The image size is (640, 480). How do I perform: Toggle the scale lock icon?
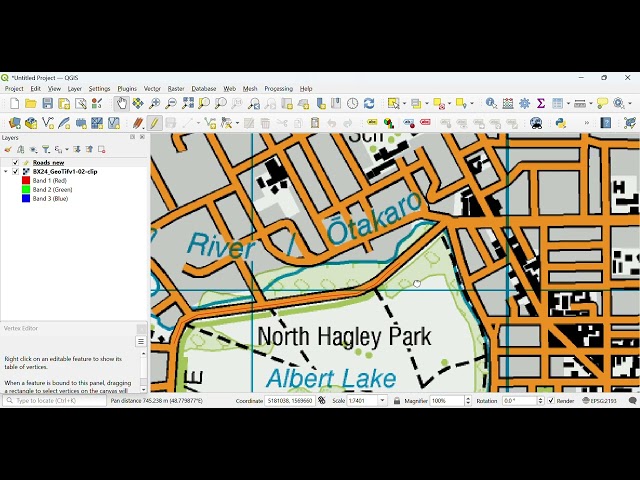(397, 401)
